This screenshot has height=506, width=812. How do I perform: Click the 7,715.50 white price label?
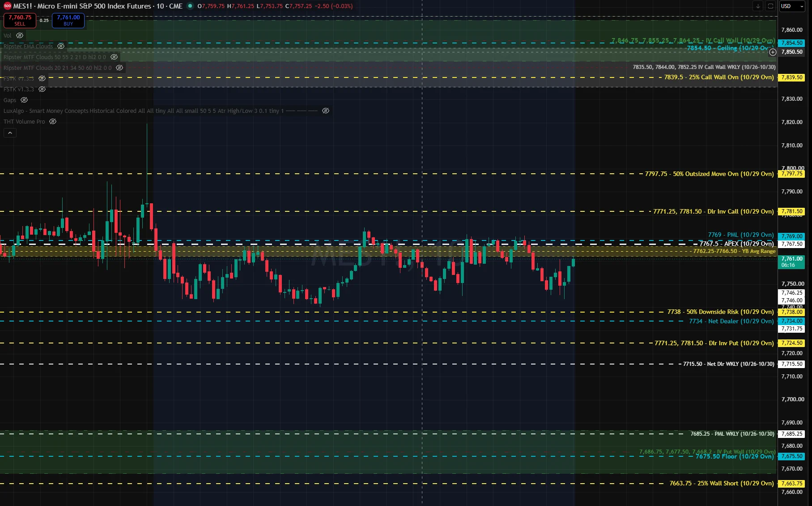point(791,364)
